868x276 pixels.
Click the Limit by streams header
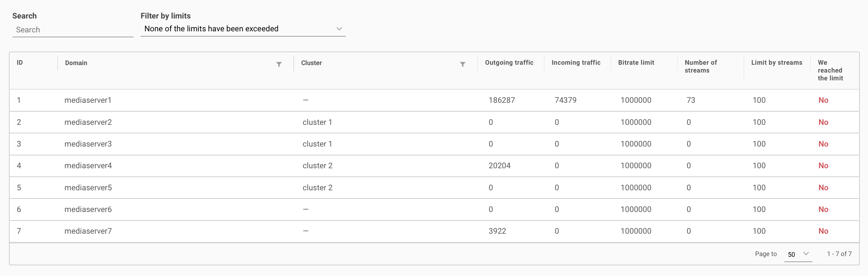(x=777, y=63)
